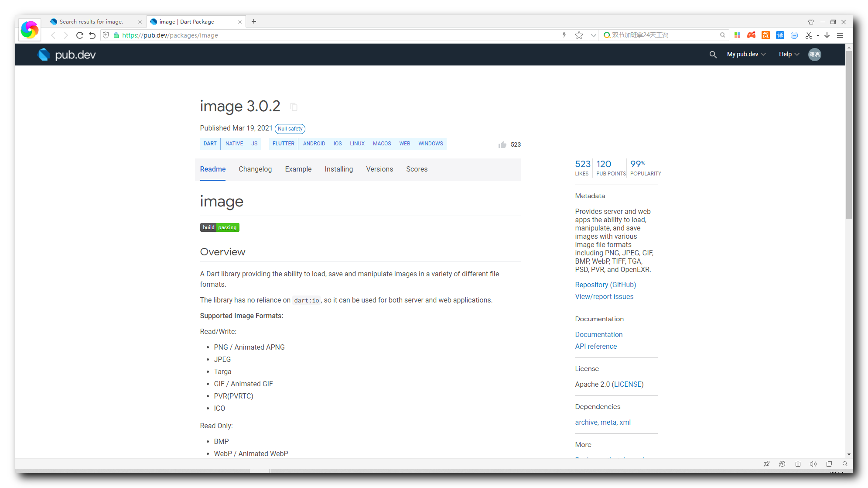Open the archive dependency link
This screenshot has height=488, width=868.
pos(586,423)
